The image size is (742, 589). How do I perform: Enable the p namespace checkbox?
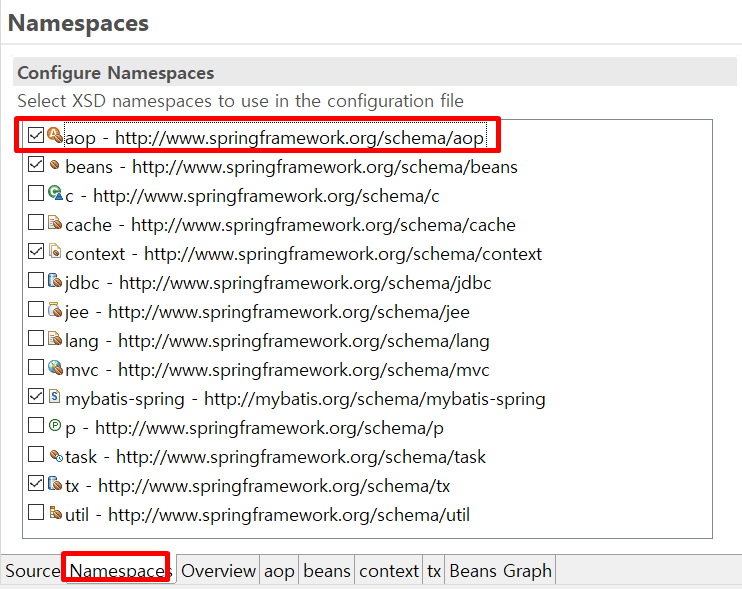pos(36,425)
